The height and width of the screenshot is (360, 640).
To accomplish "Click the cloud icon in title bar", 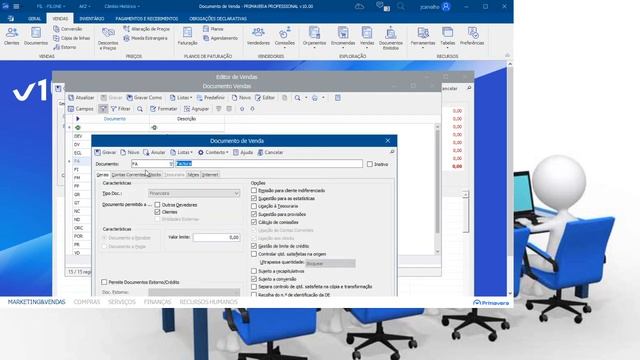I will tap(359, 7).
